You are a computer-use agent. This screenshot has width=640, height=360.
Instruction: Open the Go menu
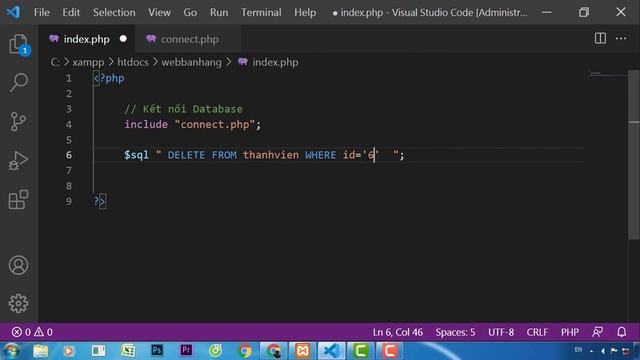tap(190, 12)
